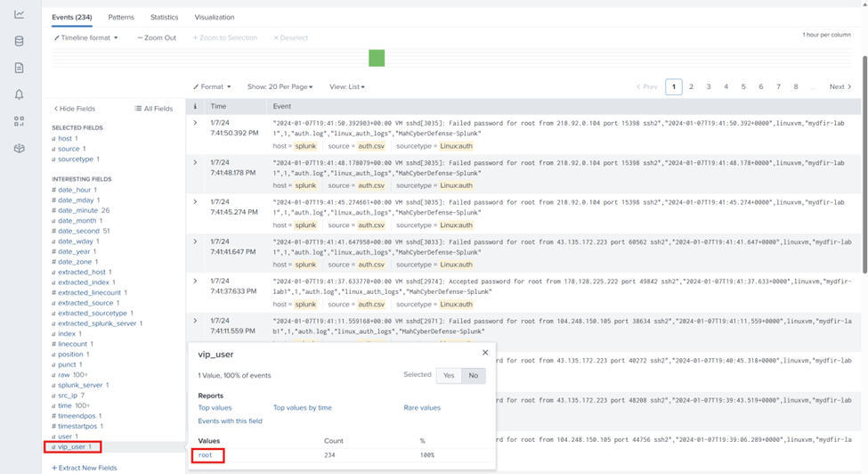Switch to the Visualization tab

(x=215, y=17)
